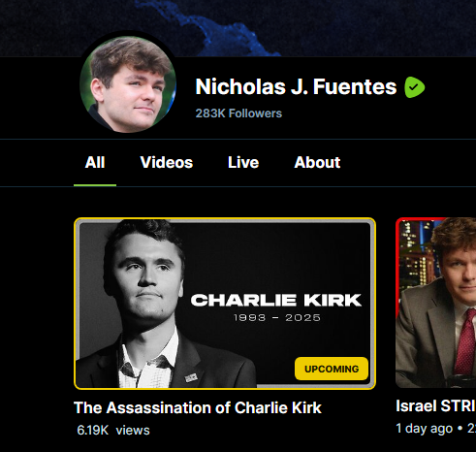Click the red tie in second thumbnail

pos(465,342)
